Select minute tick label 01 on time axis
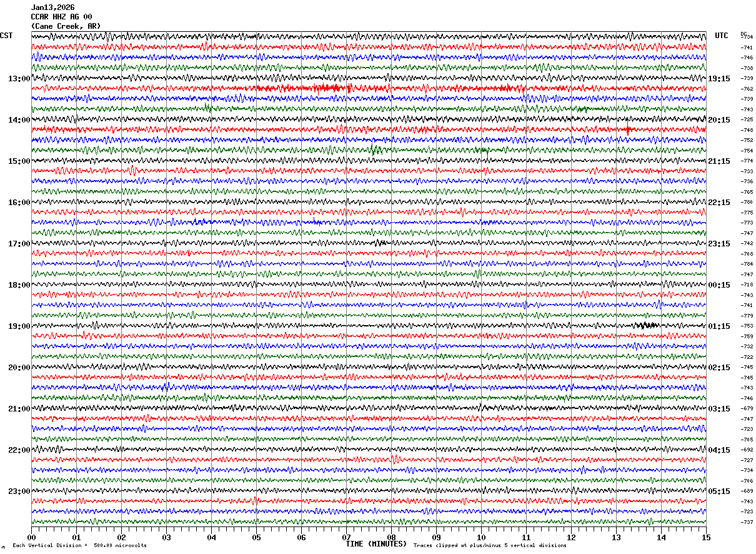Image resolution: width=756 pixels, height=554 pixels. coord(76,537)
